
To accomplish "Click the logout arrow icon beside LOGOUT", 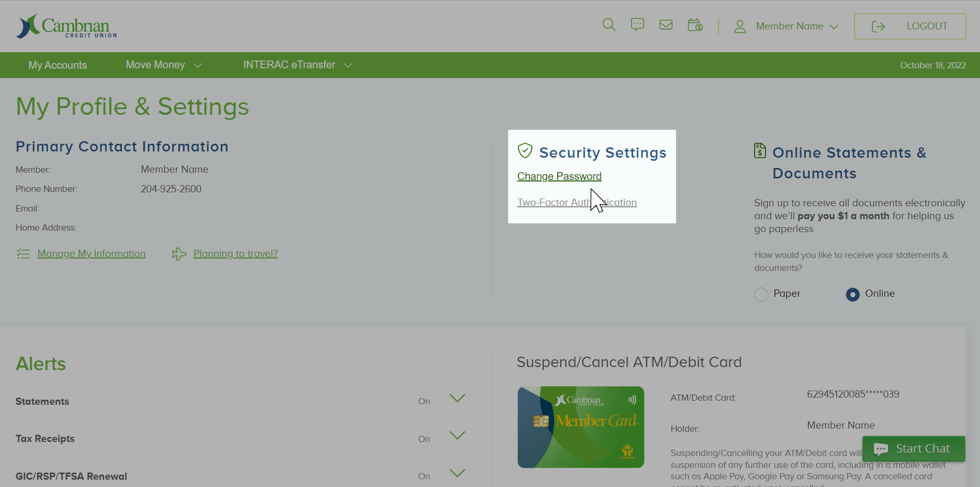I will tap(878, 26).
